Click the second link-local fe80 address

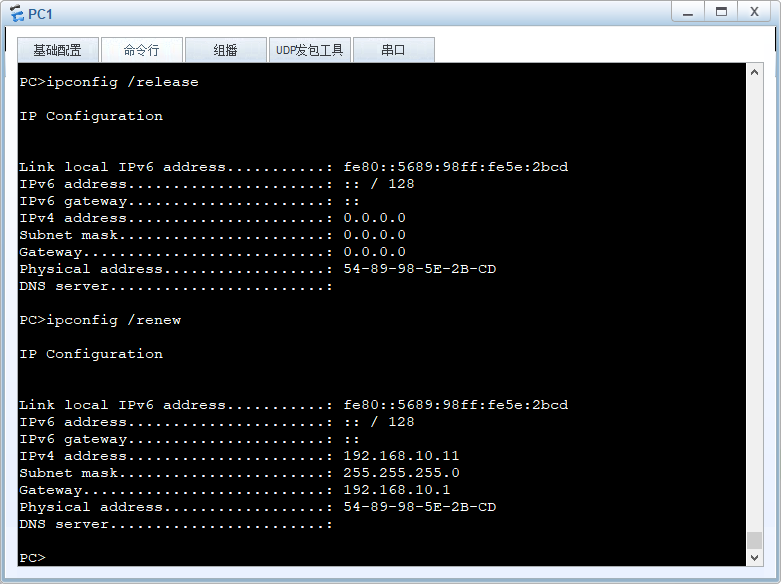(455, 405)
